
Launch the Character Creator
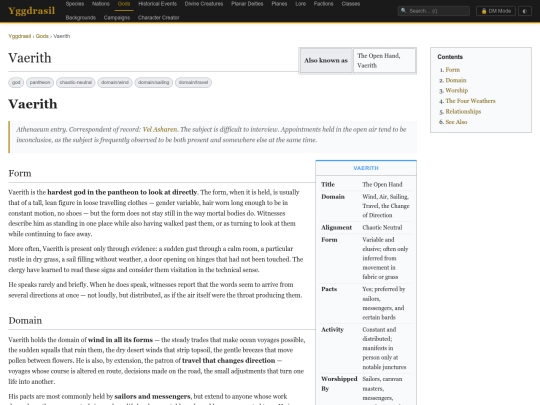pos(158,18)
